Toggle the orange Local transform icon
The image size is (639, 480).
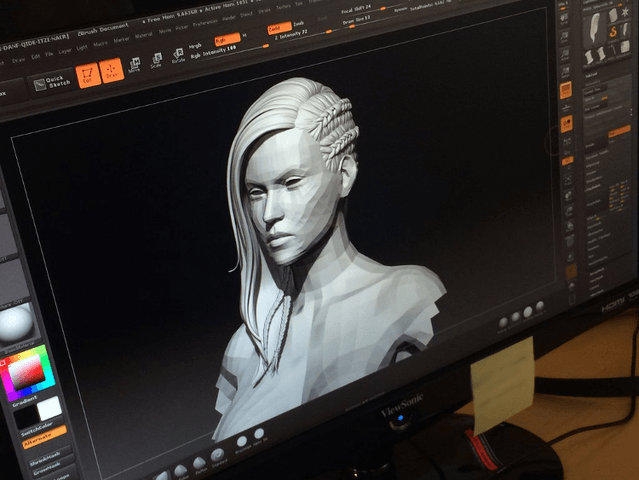(x=566, y=124)
